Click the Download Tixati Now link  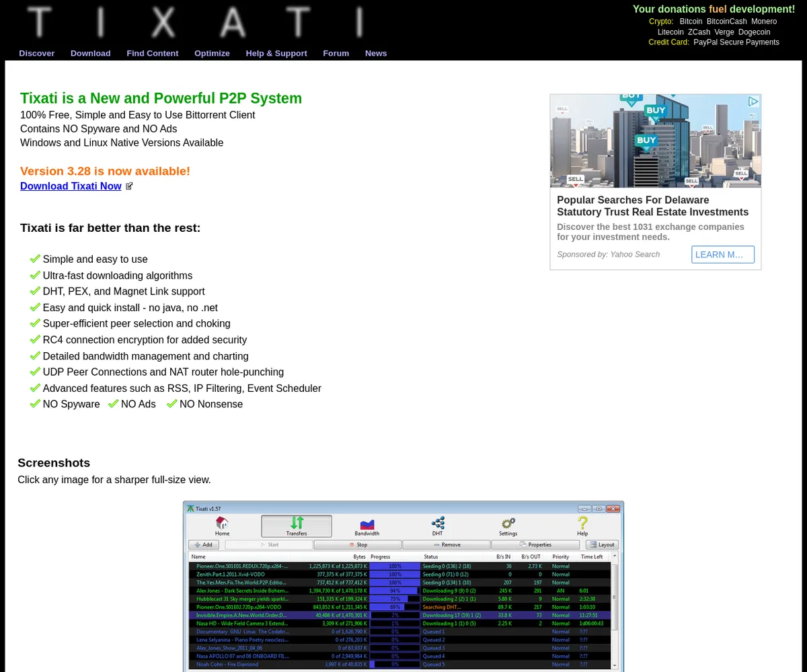tap(71, 186)
